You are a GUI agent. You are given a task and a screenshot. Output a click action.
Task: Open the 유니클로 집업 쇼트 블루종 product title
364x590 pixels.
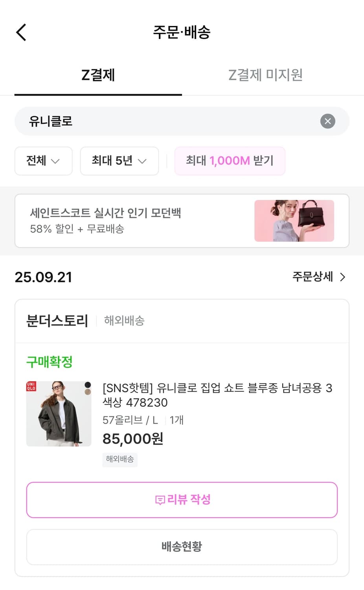[x=217, y=395]
